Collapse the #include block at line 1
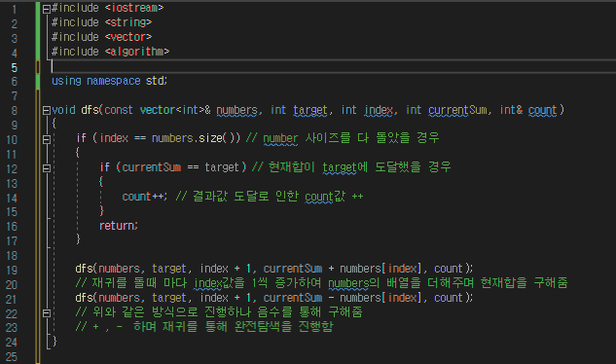 point(47,9)
